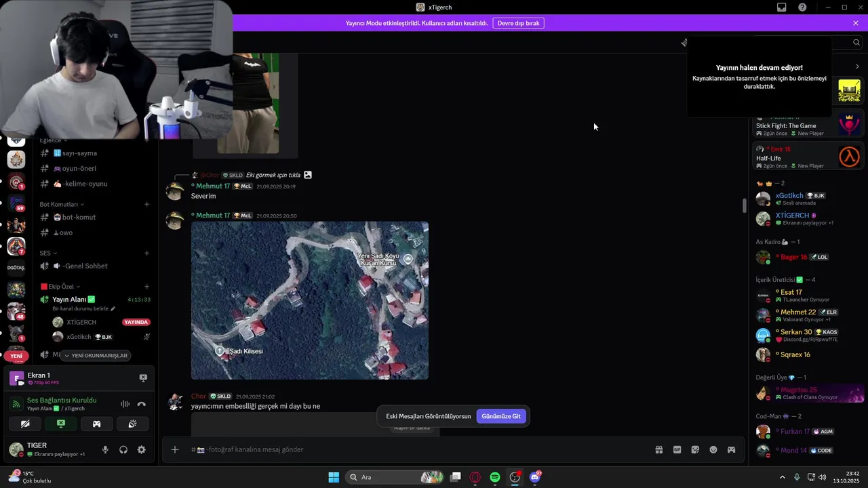Collapse the Eğlence category
Viewport: 868px width, 488px height.
click(54, 140)
